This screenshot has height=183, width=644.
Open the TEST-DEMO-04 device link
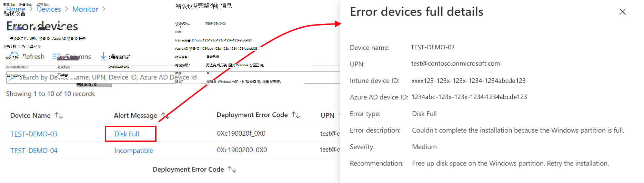(34, 151)
